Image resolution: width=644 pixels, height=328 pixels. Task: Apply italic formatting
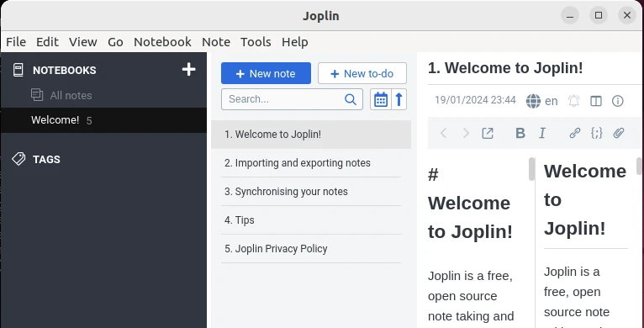[x=542, y=133]
